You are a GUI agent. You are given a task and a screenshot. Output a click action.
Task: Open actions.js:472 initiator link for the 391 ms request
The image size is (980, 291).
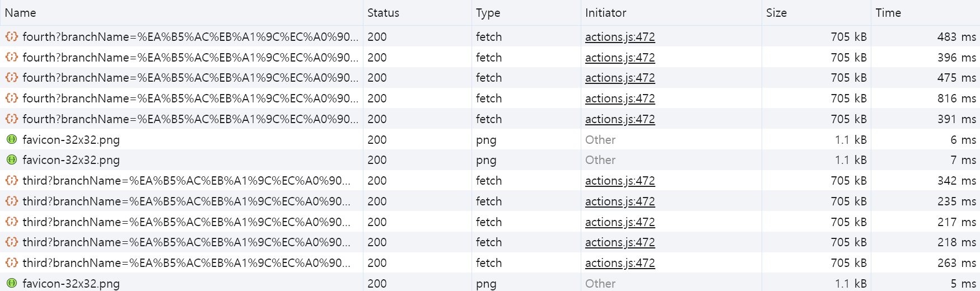pyautogui.click(x=619, y=119)
